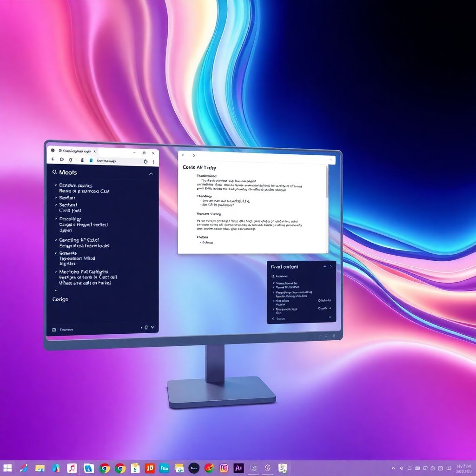Click the Coatl content panel title
The height and width of the screenshot is (476, 476).
click(x=284, y=267)
